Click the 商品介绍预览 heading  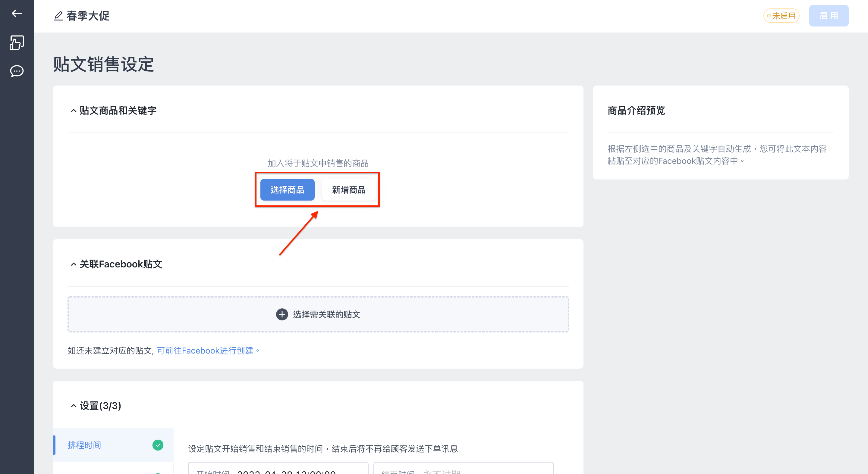point(636,111)
